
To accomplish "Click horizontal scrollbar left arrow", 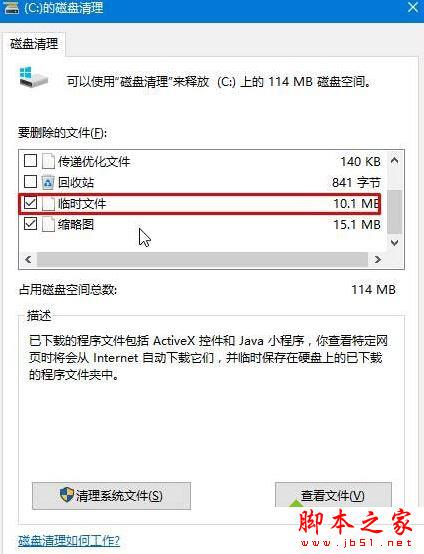I will tap(28, 259).
